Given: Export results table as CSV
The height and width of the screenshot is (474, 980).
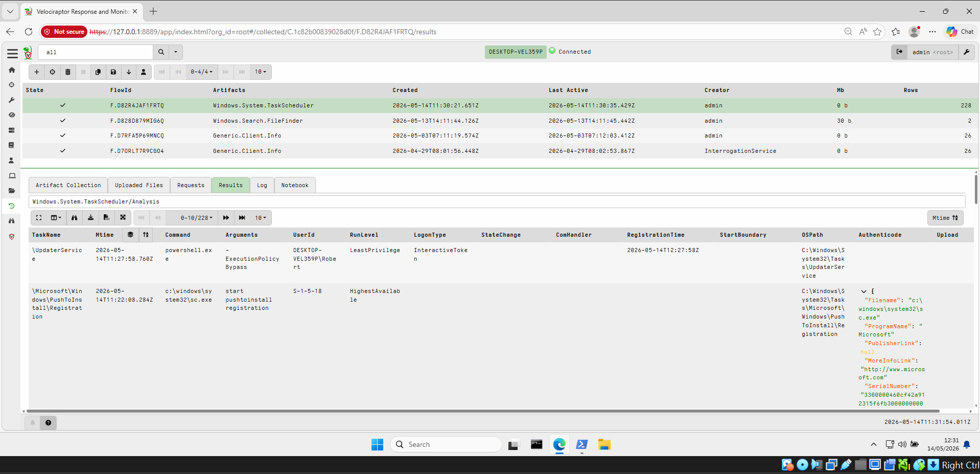Looking at the screenshot, I should (x=106, y=218).
